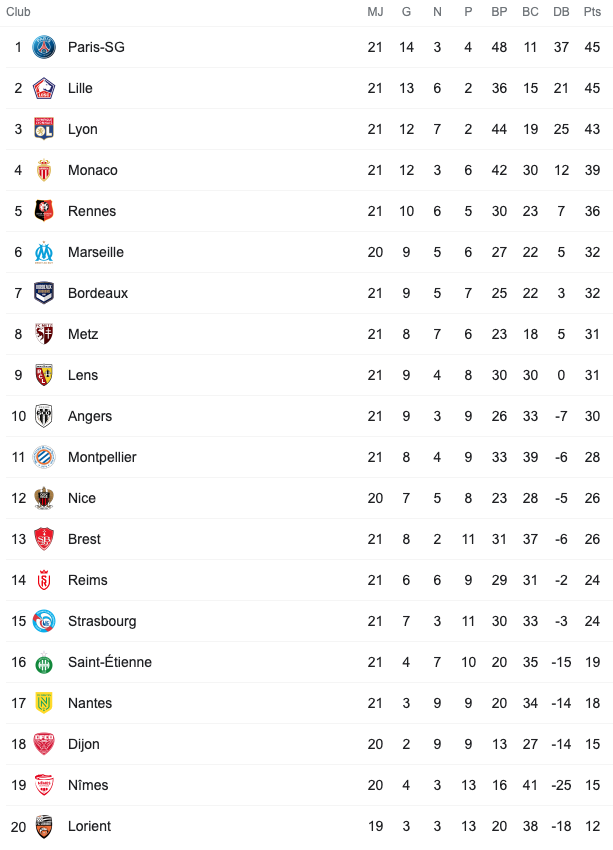This screenshot has width=613, height=850.
Task: Select the Angers team name
Action: click(x=90, y=416)
